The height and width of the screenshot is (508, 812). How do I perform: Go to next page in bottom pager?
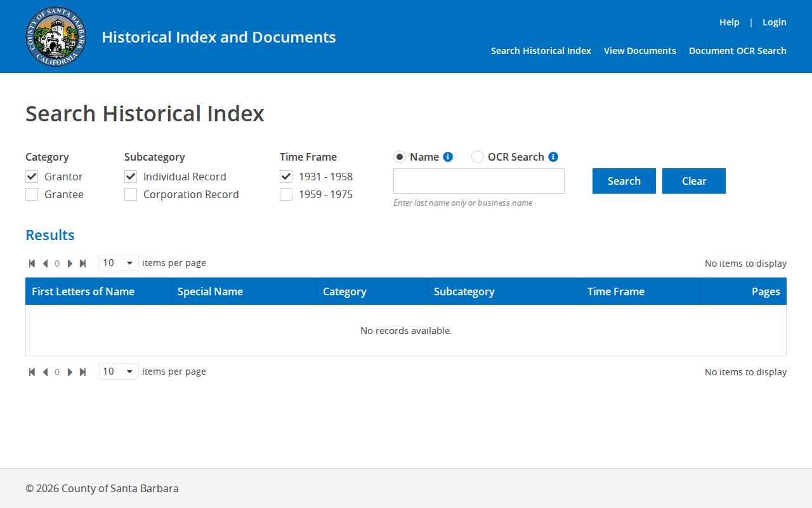70,372
